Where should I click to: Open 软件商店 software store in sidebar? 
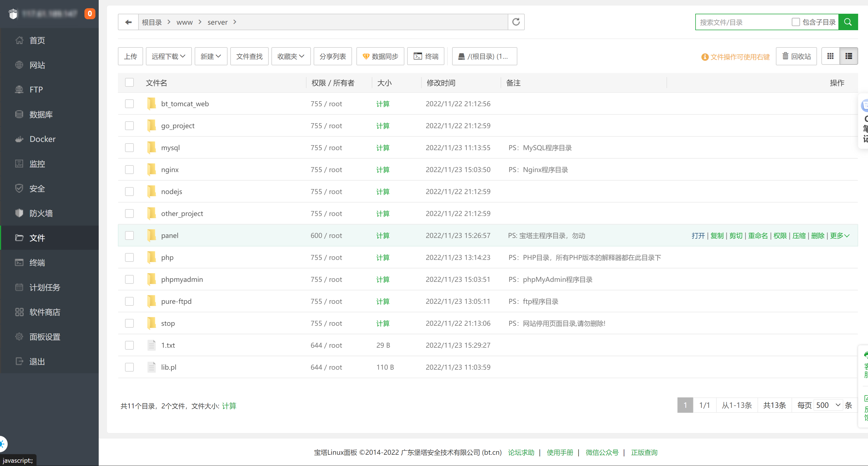coord(50,312)
